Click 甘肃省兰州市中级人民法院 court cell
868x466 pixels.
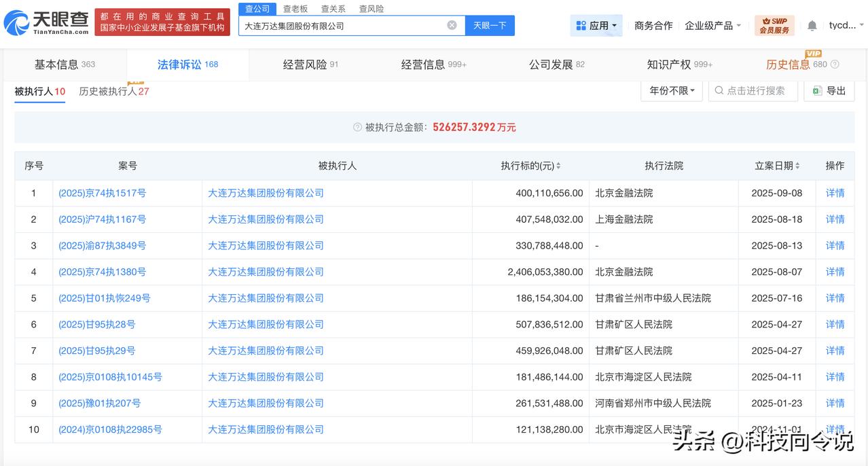click(x=653, y=298)
